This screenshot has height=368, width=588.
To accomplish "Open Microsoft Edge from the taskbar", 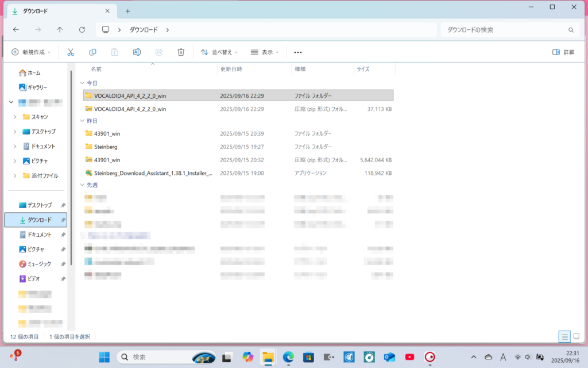I will (288, 357).
